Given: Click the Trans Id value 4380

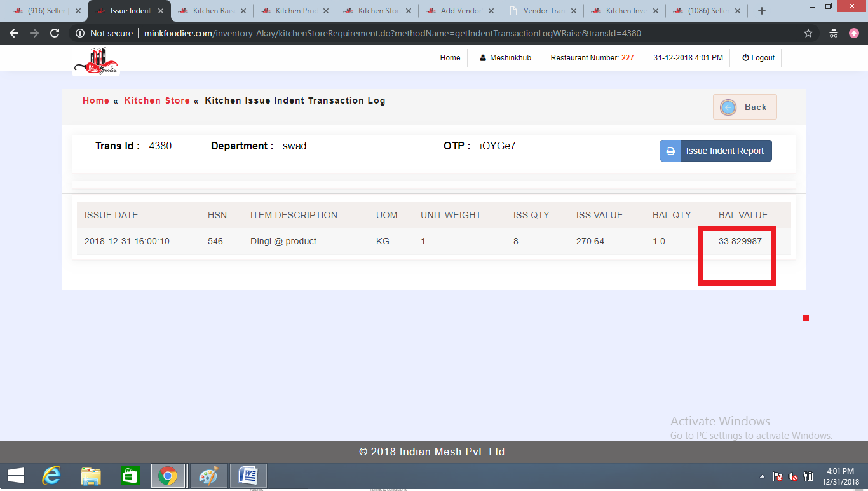Looking at the screenshot, I should coord(160,146).
